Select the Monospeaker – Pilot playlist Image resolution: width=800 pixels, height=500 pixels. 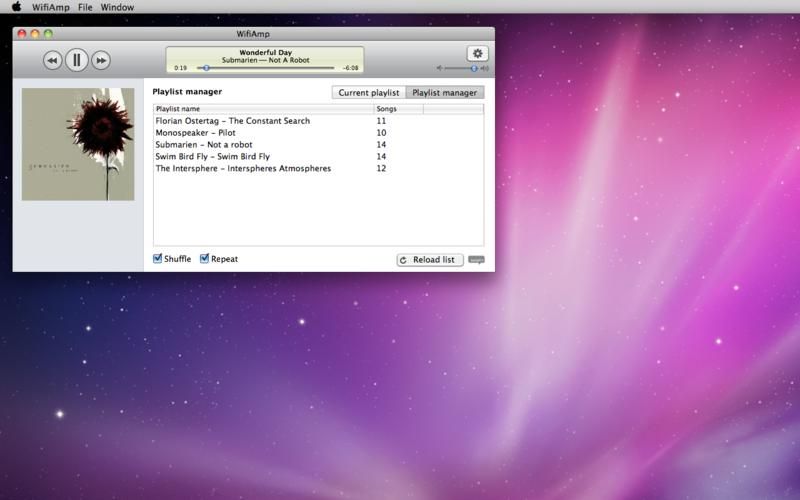pos(196,133)
